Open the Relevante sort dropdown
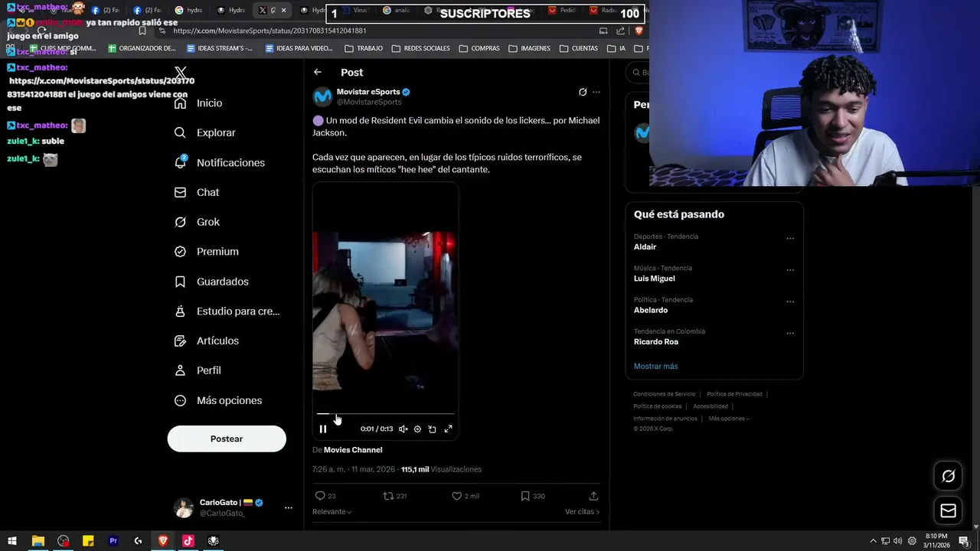 (x=332, y=512)
